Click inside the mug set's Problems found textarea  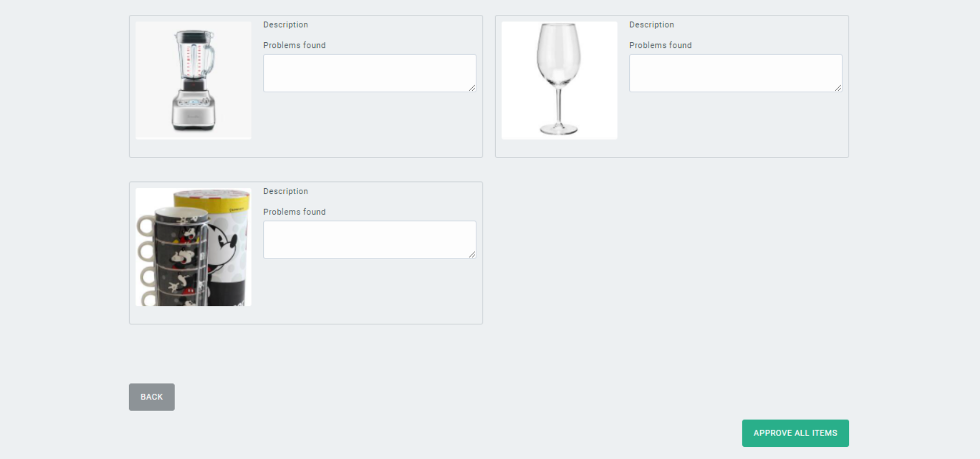pyautogui.click(x=369, y=239)
